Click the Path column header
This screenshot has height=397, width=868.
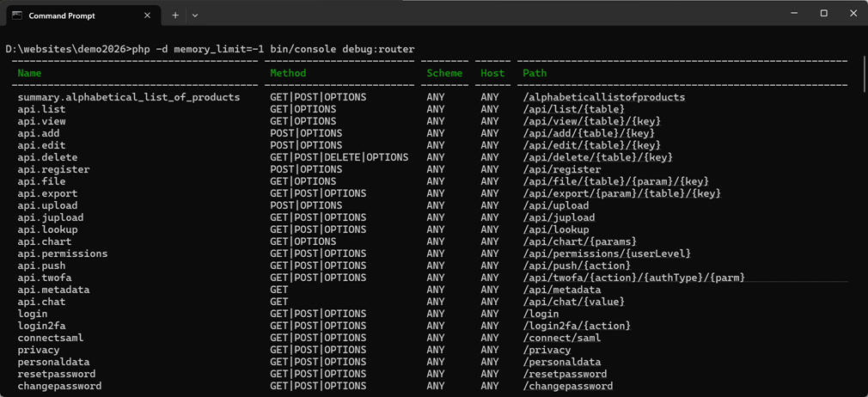pos(535,73)
